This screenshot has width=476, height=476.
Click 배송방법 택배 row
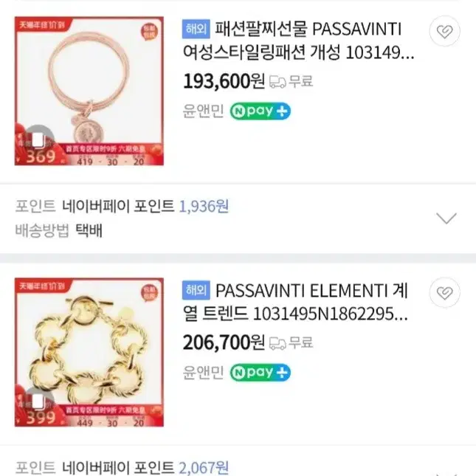[58, 230]
